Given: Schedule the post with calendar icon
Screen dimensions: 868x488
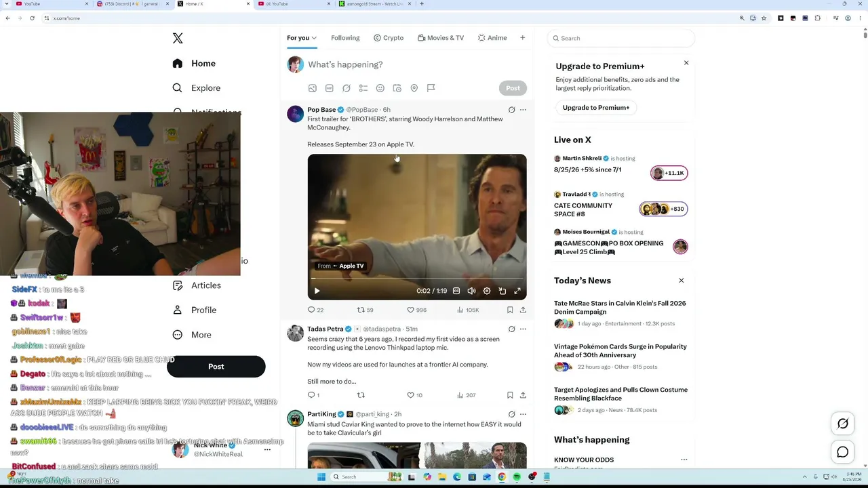Looking at the screenshot, I should 397,88.
